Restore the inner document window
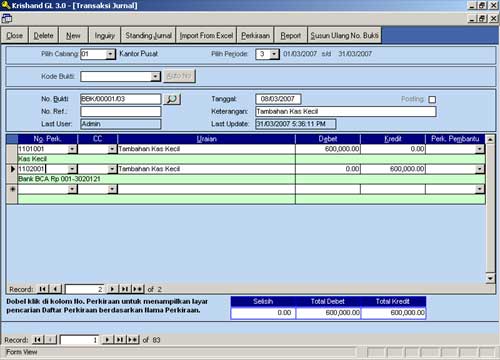Image resolution: width=500 pixels, height=360 pixels. click(x=482, y=18)
